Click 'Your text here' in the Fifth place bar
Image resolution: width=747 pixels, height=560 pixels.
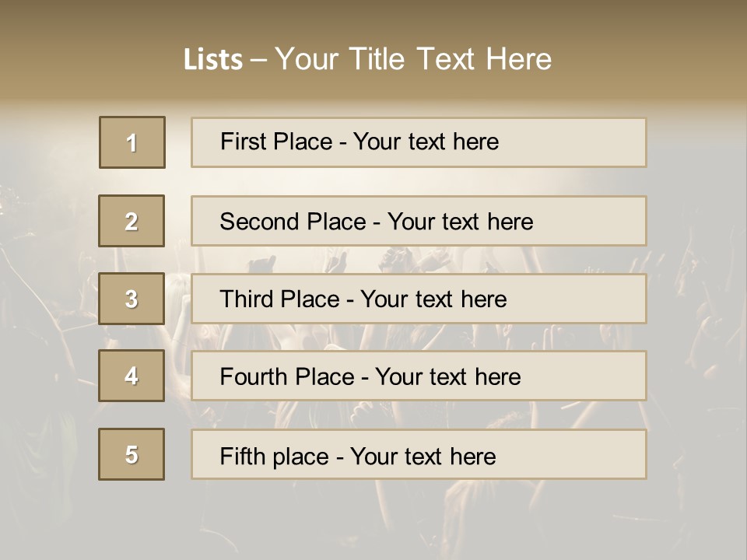(x=423, y=456)
